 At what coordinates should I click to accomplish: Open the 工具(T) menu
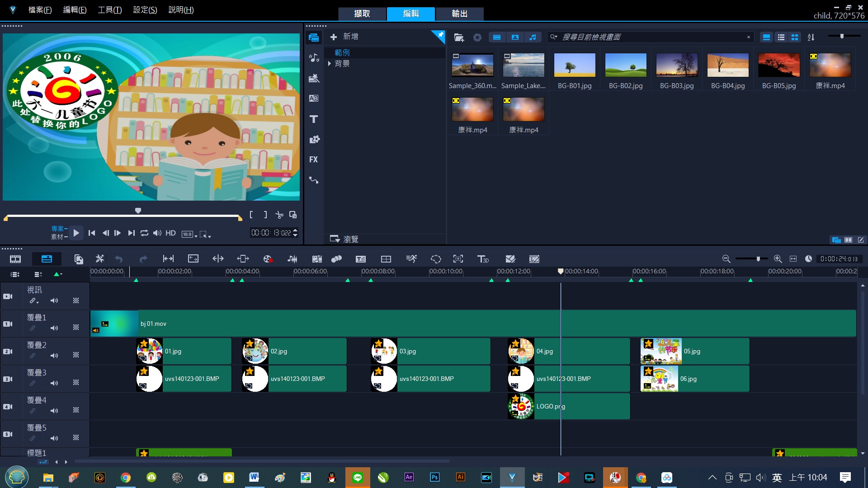[x=110, y=10]
